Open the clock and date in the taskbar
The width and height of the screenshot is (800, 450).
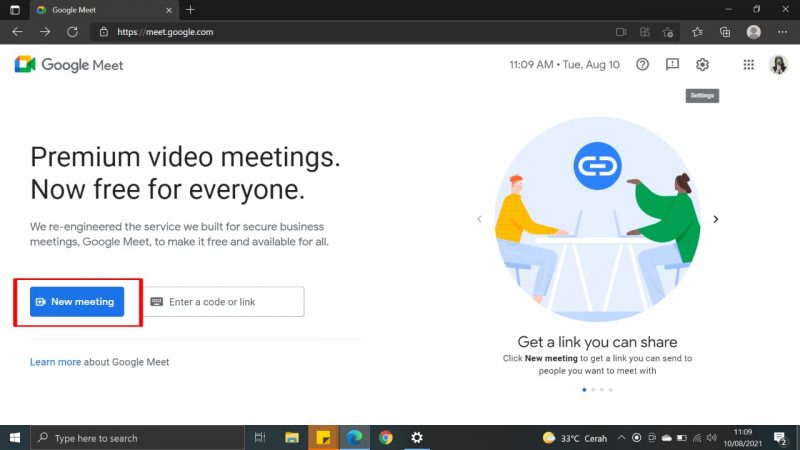[743, 438]
